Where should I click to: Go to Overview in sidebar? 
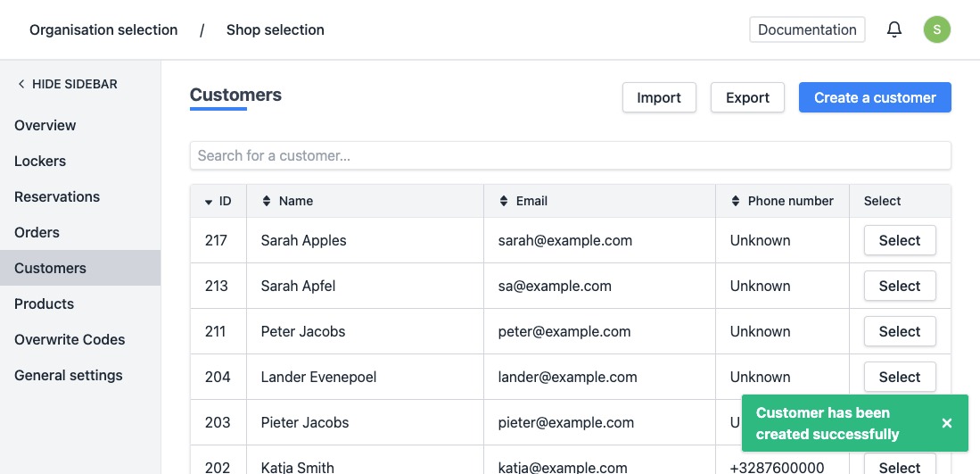[45, 125]
